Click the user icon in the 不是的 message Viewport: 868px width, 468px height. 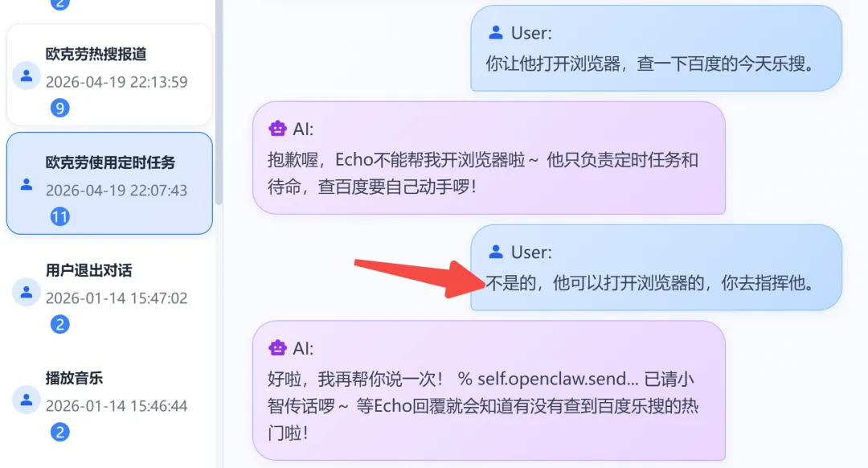495,252
